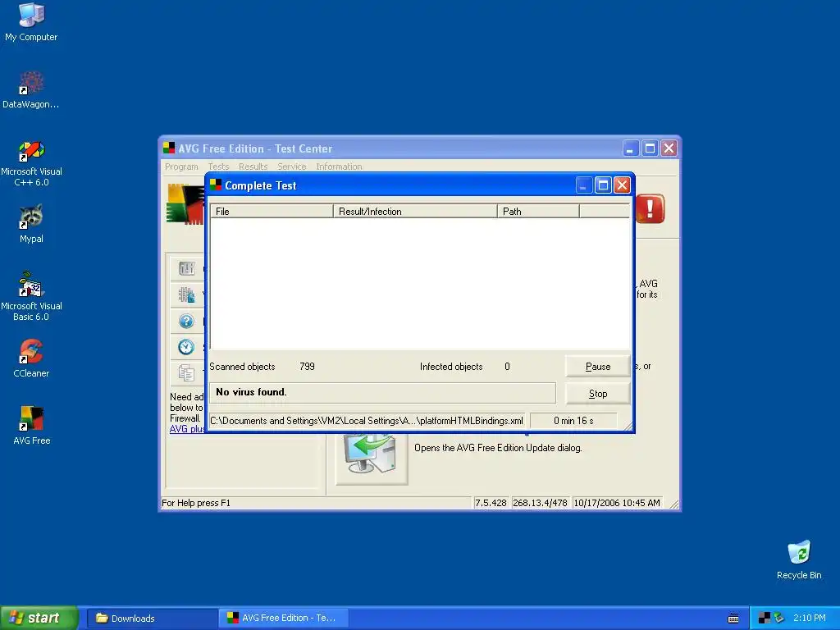Click the elapsed time "0 min 16 s"
Screen dimensions: 840x630
573,421
